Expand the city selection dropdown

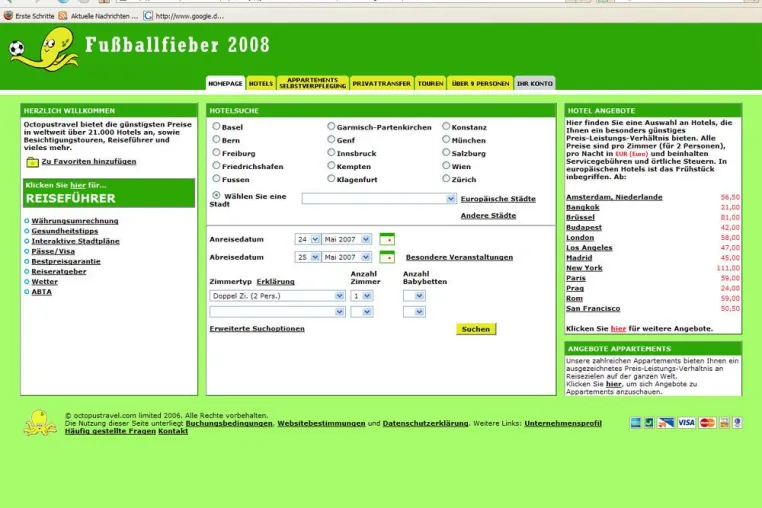pos(379,199)
